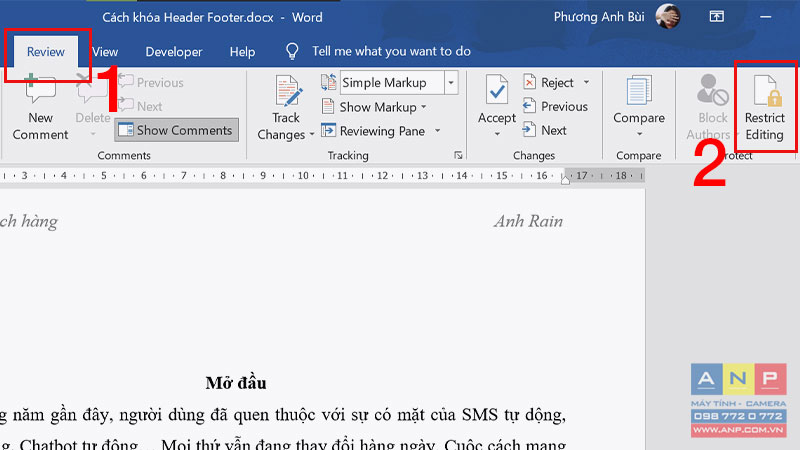
Task: Select the Help tab
Action: (x=242, y=52)
